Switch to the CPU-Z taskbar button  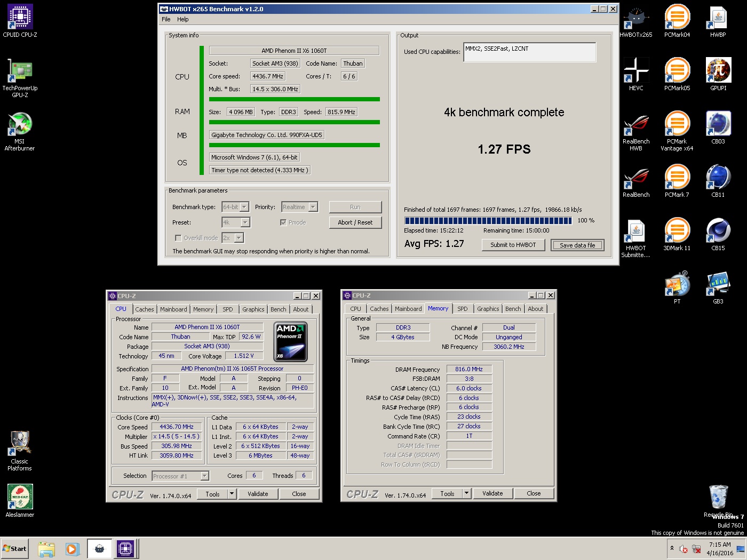125,549
